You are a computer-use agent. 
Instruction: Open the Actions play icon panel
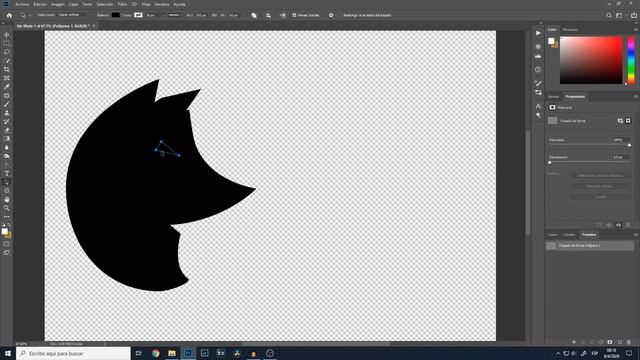click(x=538, y=33)
